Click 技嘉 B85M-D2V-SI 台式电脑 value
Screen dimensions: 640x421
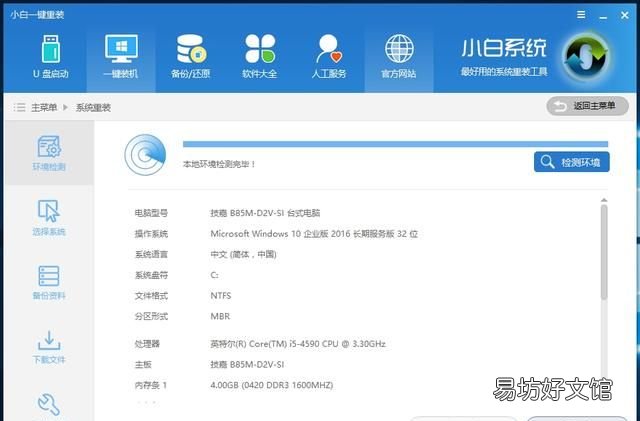pos(265,213)
